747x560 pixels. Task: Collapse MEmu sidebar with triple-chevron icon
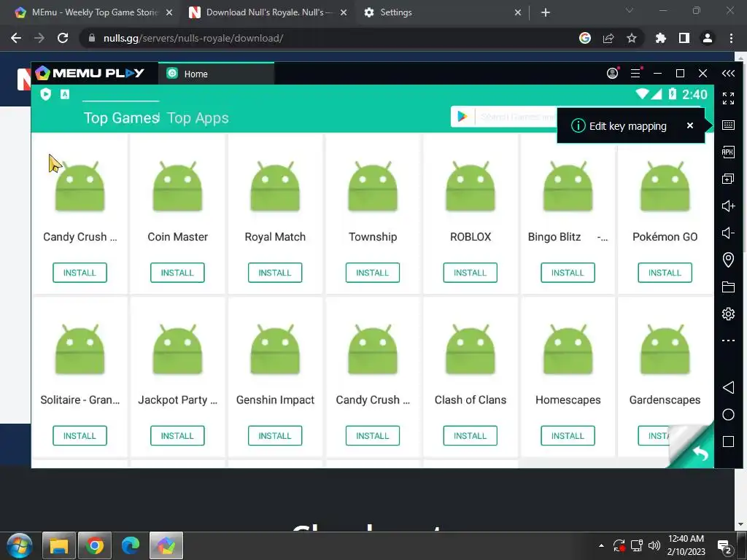coord(728,74)
